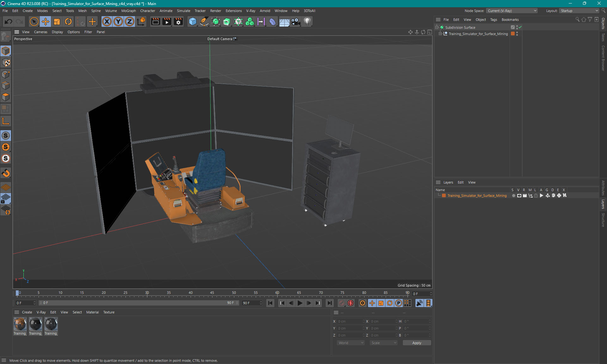Open the MoGraph menu
This screenshot has width=607, height=364.
tap(128, 11)
